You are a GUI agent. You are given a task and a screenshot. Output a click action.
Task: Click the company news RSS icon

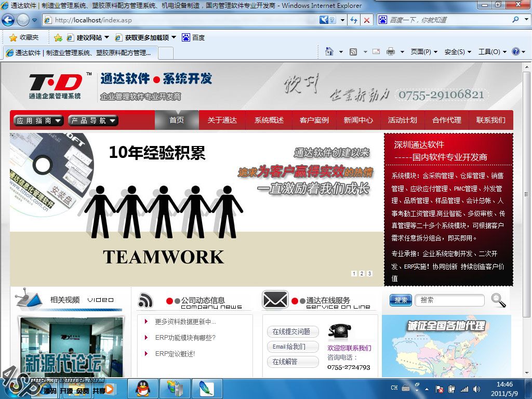tap(145, 301)
